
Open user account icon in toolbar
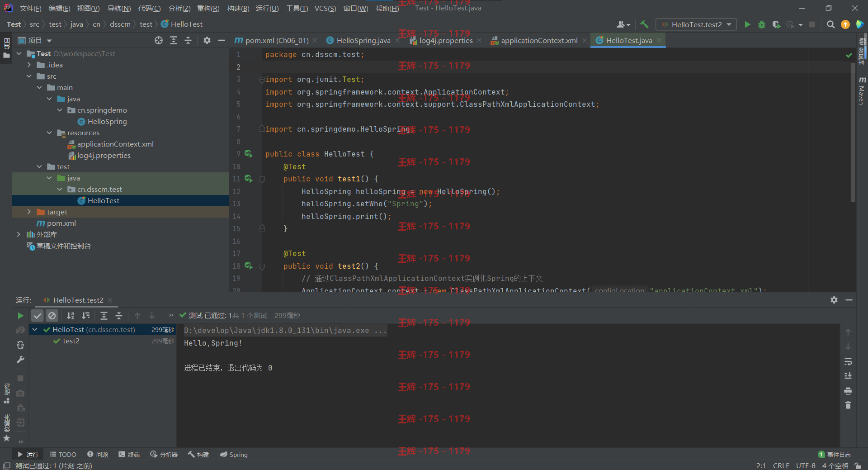pos(623,24)
